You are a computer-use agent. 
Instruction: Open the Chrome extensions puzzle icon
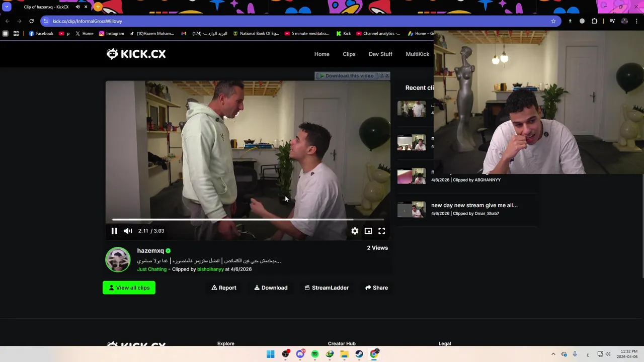click(x=595, y=21)
